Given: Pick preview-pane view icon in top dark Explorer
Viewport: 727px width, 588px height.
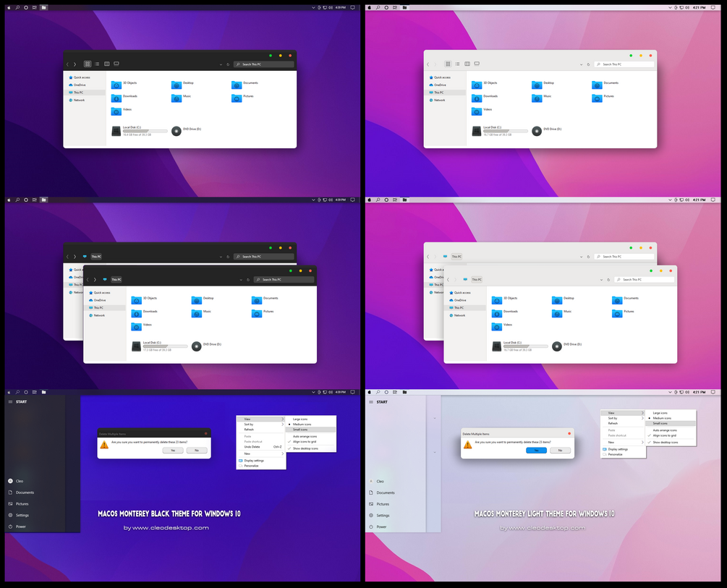Looking at the screenshot, I should pos(116,64).
